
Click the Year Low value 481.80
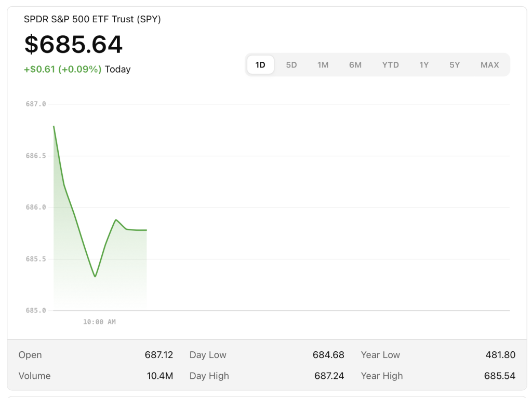click(500, 355)
